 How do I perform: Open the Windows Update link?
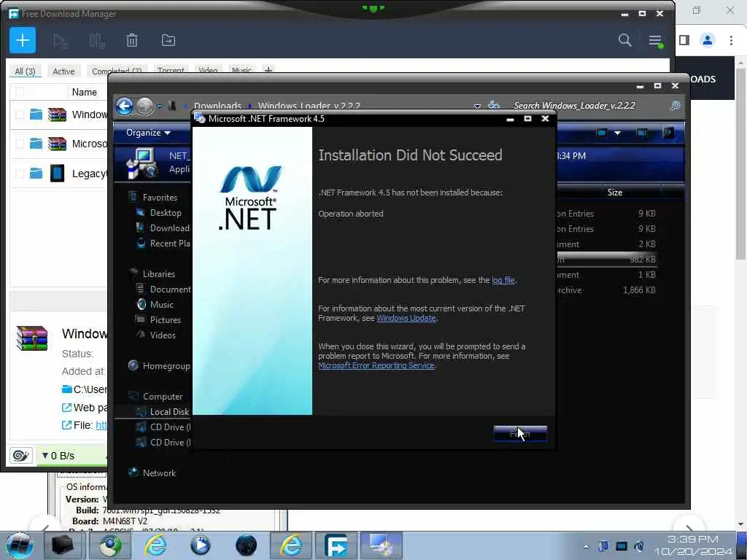click(x=406, y=318)
